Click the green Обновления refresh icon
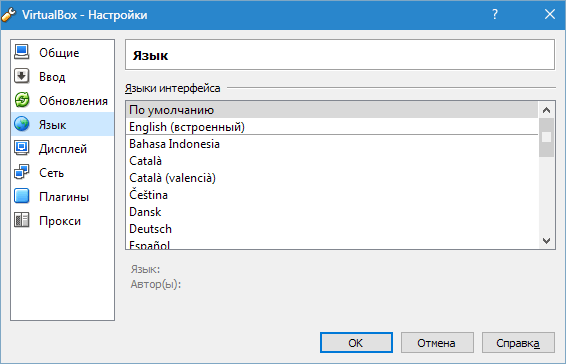566x364 pixels. [x=22, y=100]
